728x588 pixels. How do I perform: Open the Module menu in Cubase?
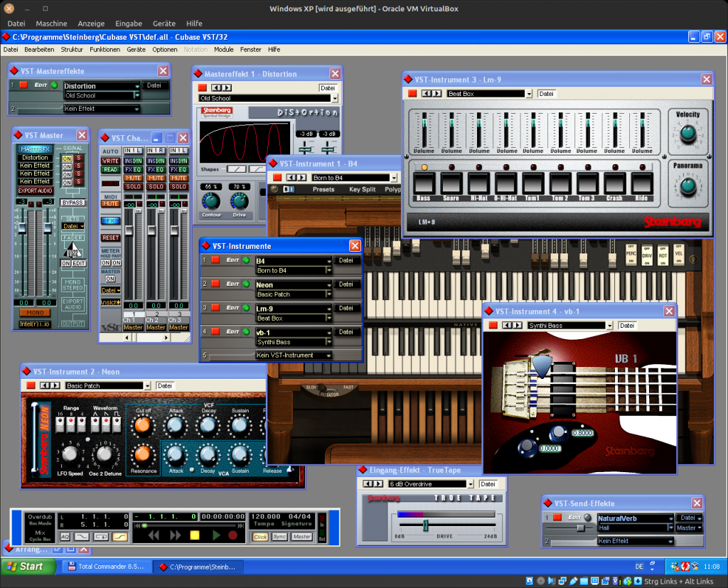pyautogui.click(x=223, y=50)
